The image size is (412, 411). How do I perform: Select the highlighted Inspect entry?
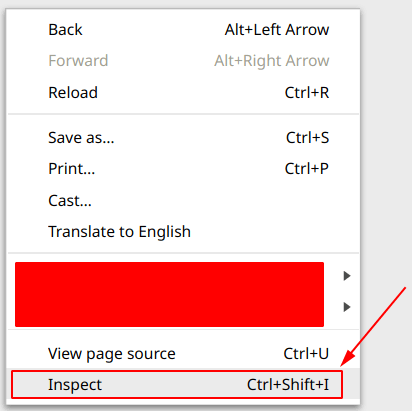point(177,384)
